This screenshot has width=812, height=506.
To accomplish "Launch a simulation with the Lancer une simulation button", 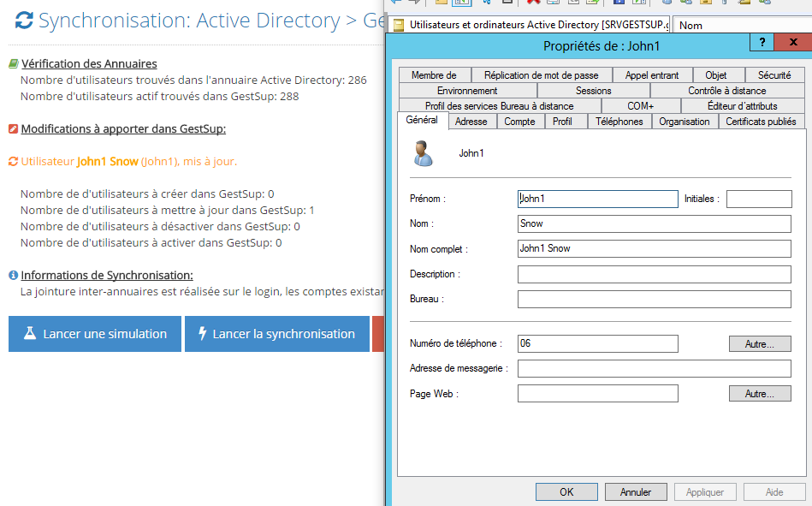I will pyautogui.click(x=95, y=334).
